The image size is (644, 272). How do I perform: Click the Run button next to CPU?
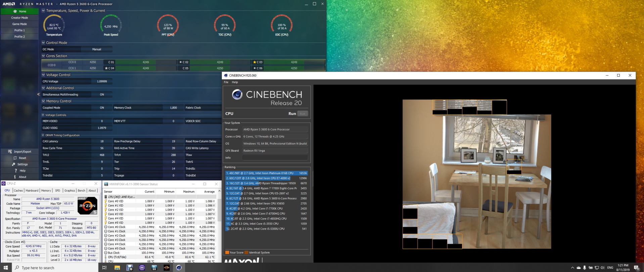point(292,114)
